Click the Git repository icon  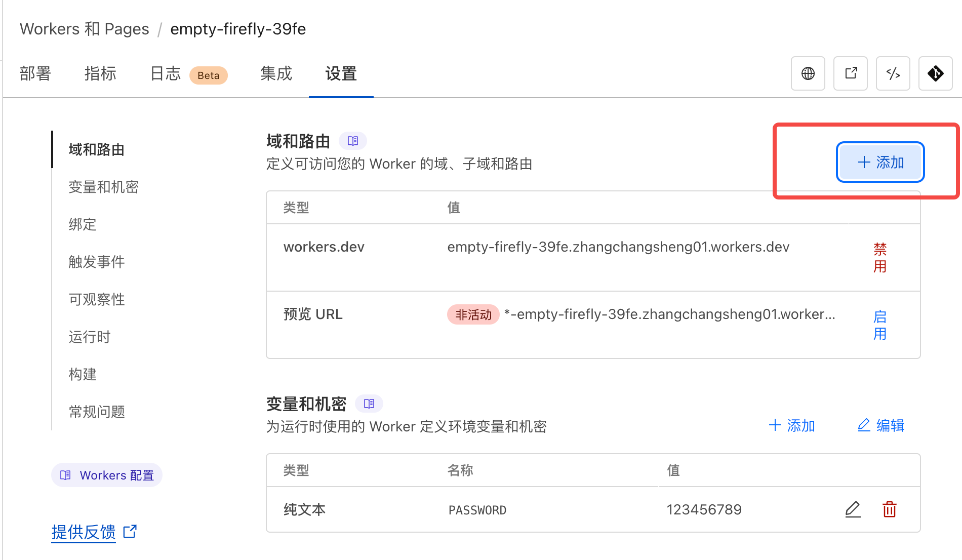tap(935, 73)
